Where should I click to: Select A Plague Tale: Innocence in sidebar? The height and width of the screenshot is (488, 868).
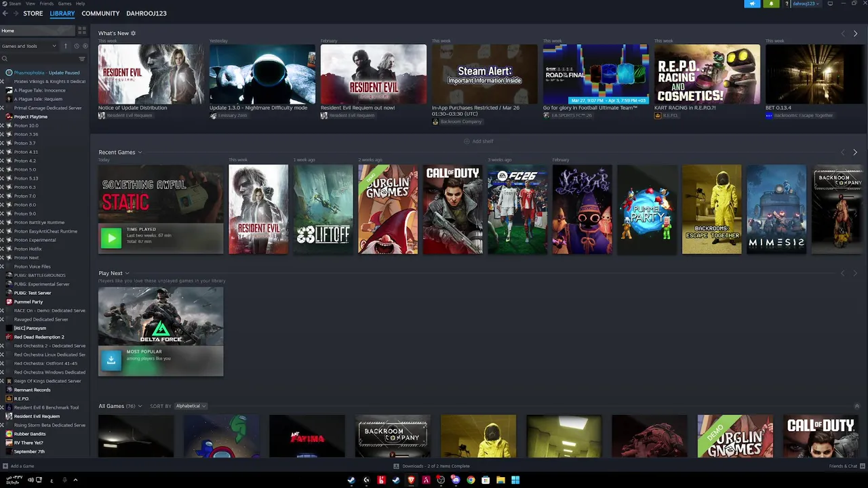point(44,90)
